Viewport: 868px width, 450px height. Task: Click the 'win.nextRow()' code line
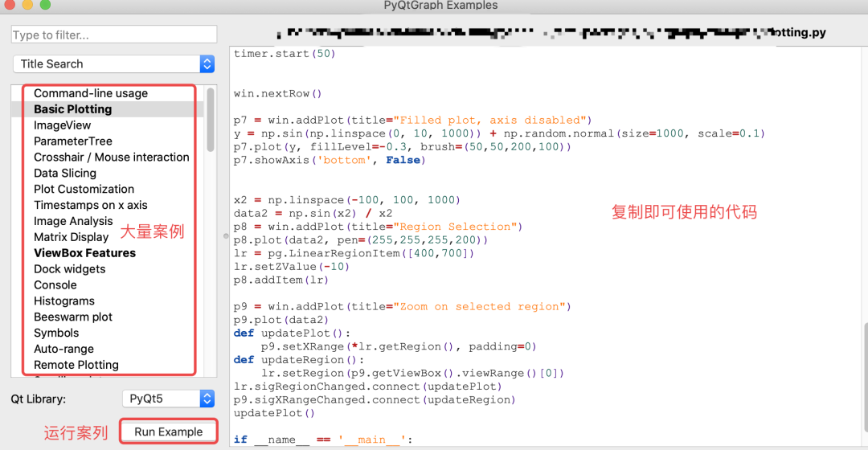tap(277, 93)
